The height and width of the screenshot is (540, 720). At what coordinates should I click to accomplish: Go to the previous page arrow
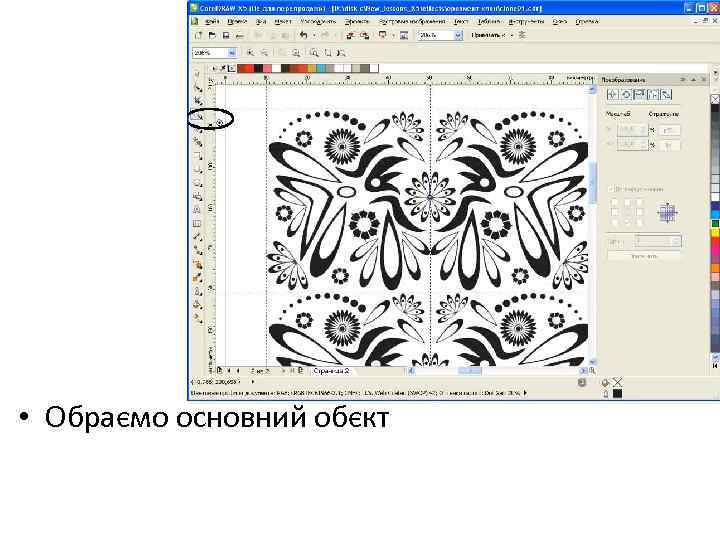pyautogui.click(x=237, y=371)
